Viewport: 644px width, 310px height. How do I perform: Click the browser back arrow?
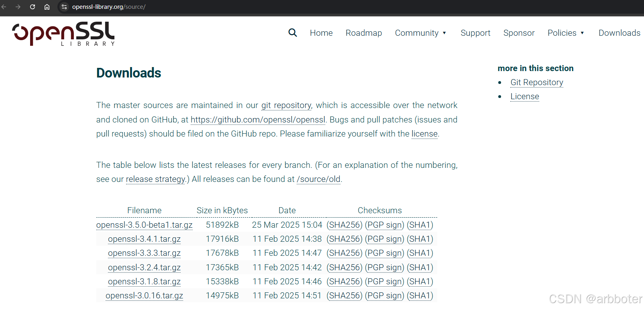pos(4,7)
